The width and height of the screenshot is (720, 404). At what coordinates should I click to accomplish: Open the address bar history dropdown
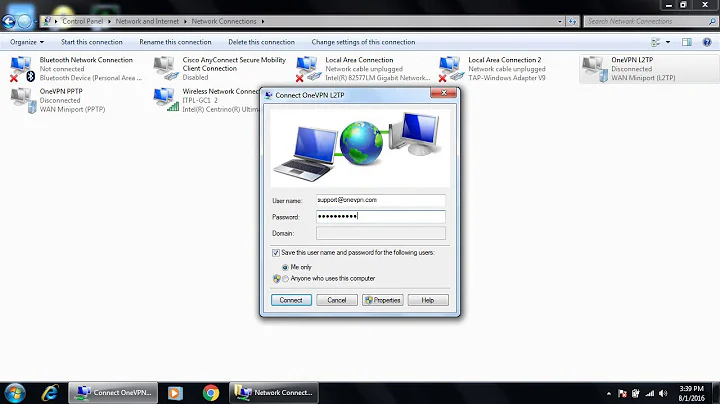559,22
